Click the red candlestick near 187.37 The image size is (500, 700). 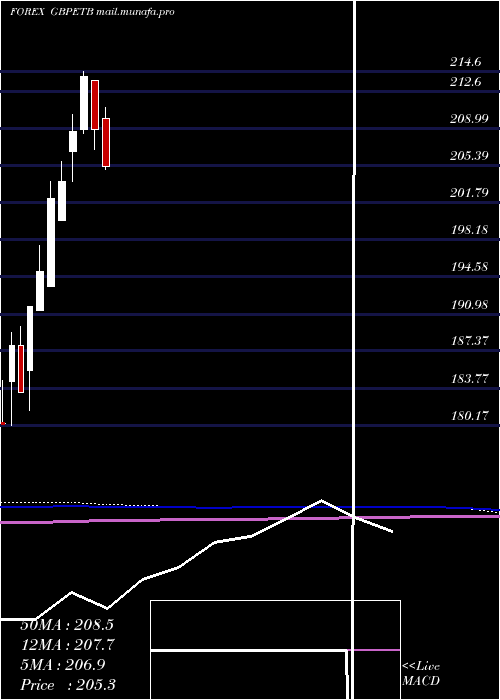point(21,369)
